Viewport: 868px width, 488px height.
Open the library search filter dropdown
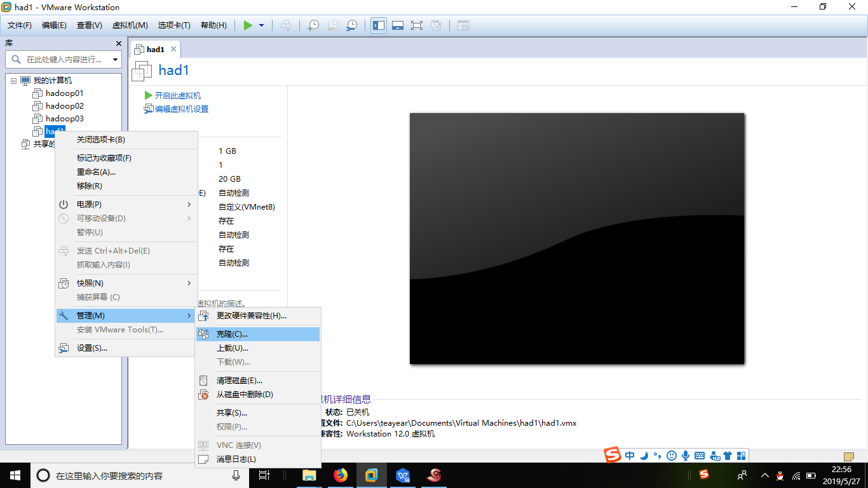[115, 60]
